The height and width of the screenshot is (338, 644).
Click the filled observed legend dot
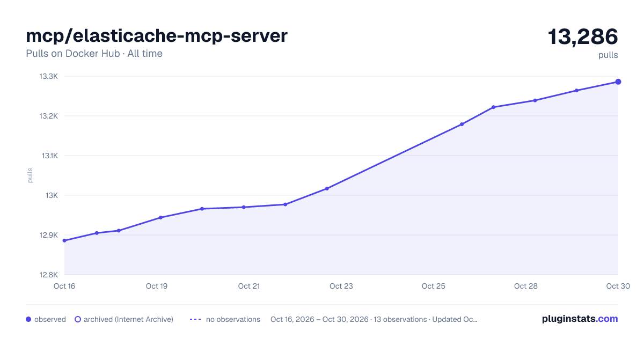click(x=28, y=319)
